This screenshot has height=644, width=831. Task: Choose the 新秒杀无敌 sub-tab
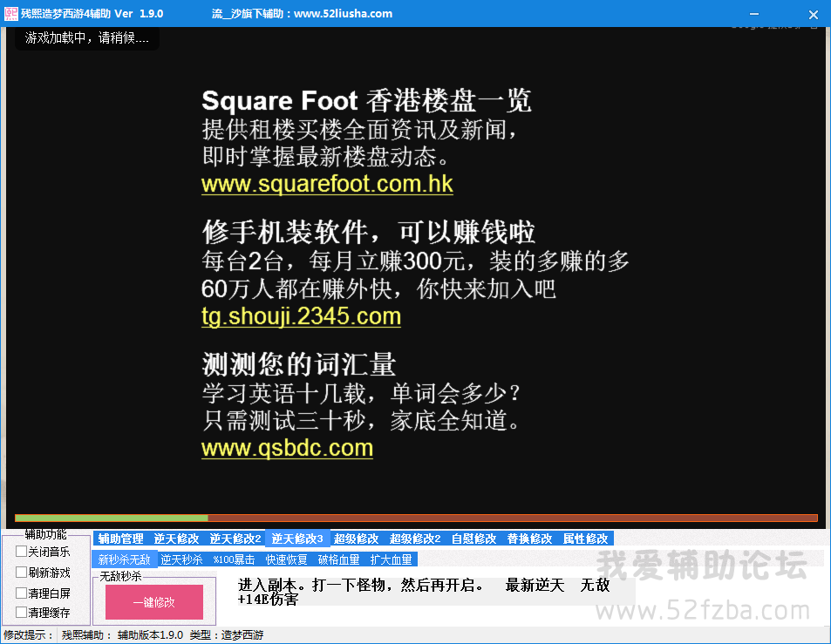coord(125,559)
